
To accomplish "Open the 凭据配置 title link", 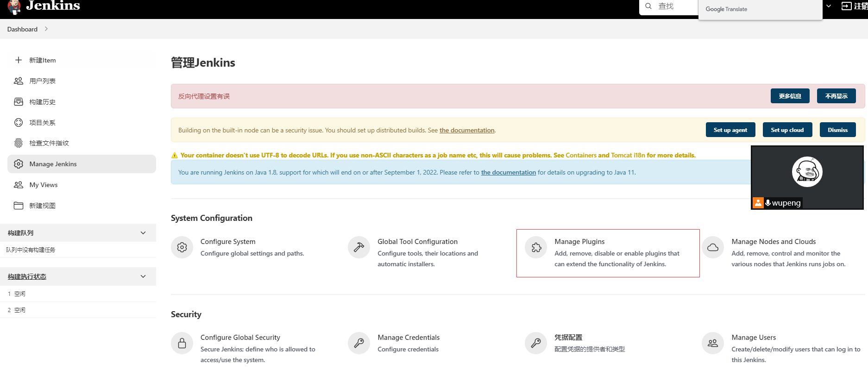I will pos(568,338).
